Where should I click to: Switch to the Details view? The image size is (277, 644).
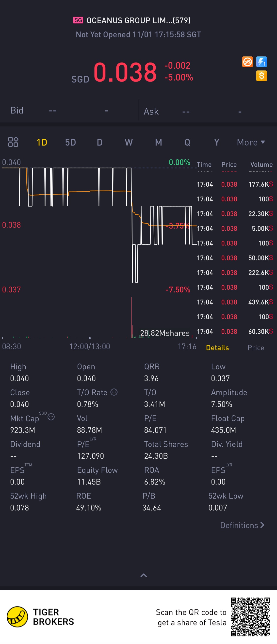(x=217, y=348)
